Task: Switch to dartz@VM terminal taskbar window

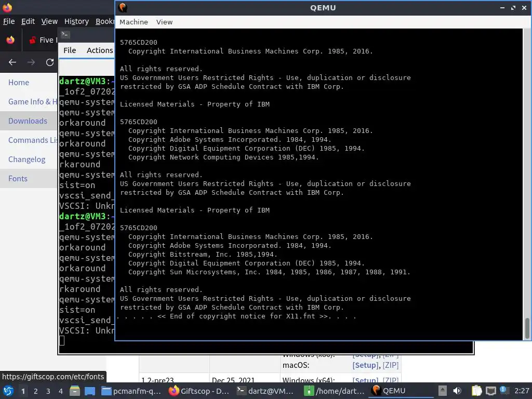Action: (x=267, y=391)
